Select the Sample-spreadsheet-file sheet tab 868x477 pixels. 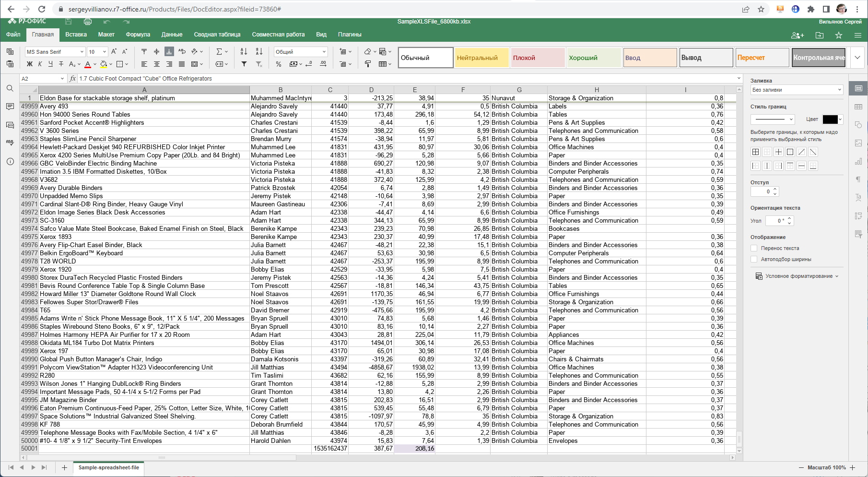pos(108,467)
